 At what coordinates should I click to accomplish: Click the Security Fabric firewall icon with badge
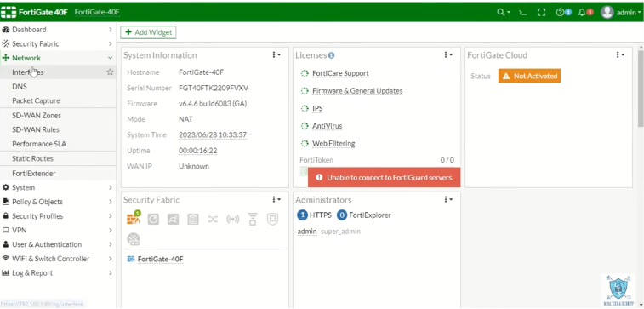tap(134, 219)
